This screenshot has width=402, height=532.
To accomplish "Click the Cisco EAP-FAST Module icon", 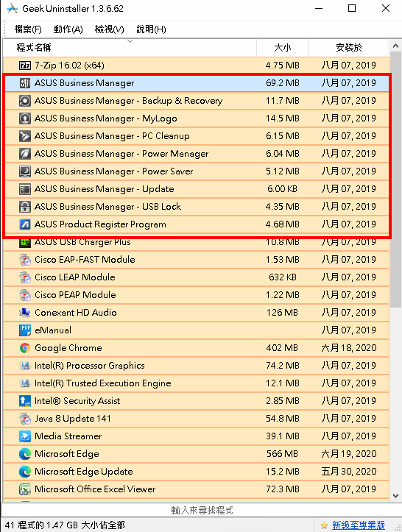I will click(25, 260).
